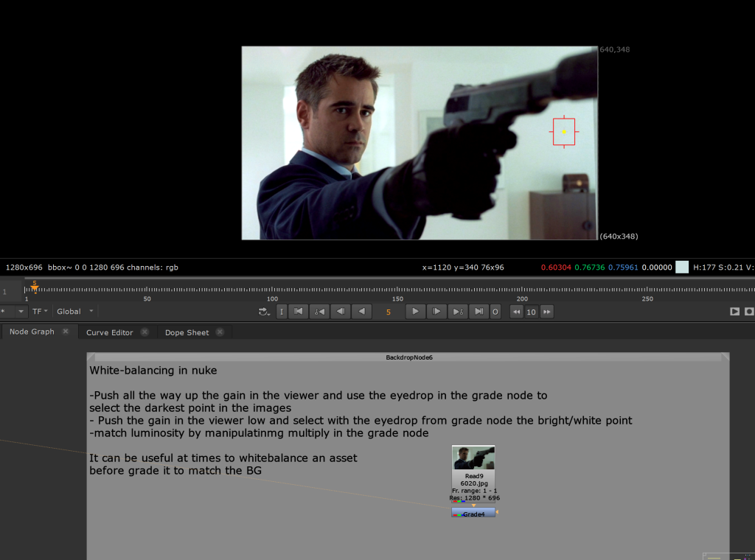
Task: Select the Read9 node thumbnail
Action: [x=473, y=458]
